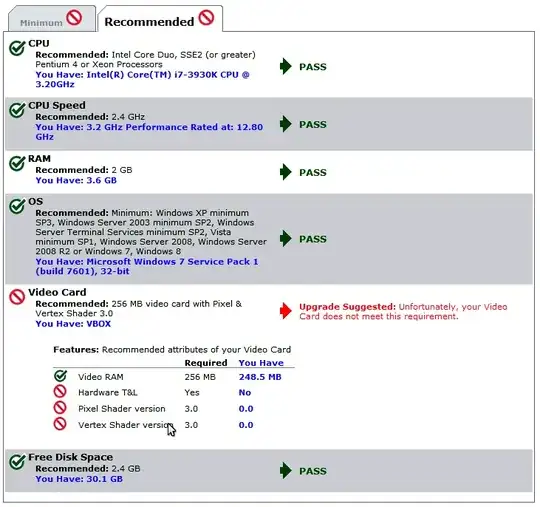Image resolution: width=540 pixels, height=507 pixels.
Task: Click 'Recommended: 256 MB video card' text
Action: pyautogui.click(x=139, y=308)
